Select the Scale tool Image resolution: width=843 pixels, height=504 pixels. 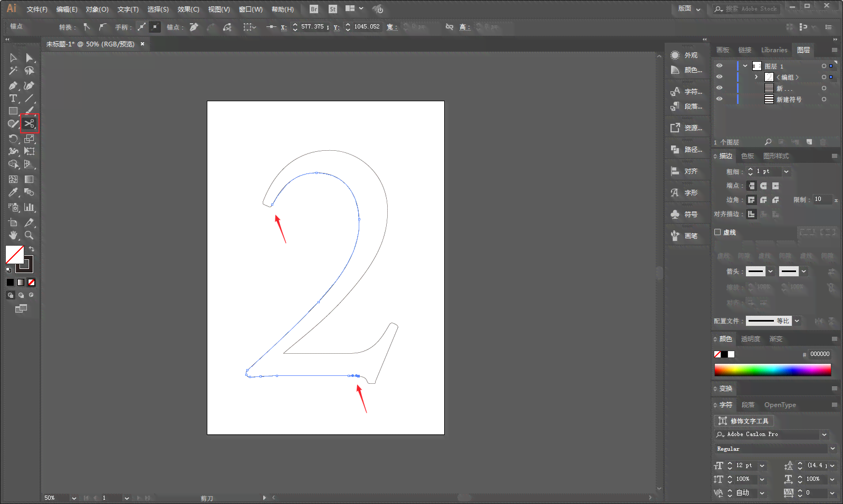click(30, 139)
